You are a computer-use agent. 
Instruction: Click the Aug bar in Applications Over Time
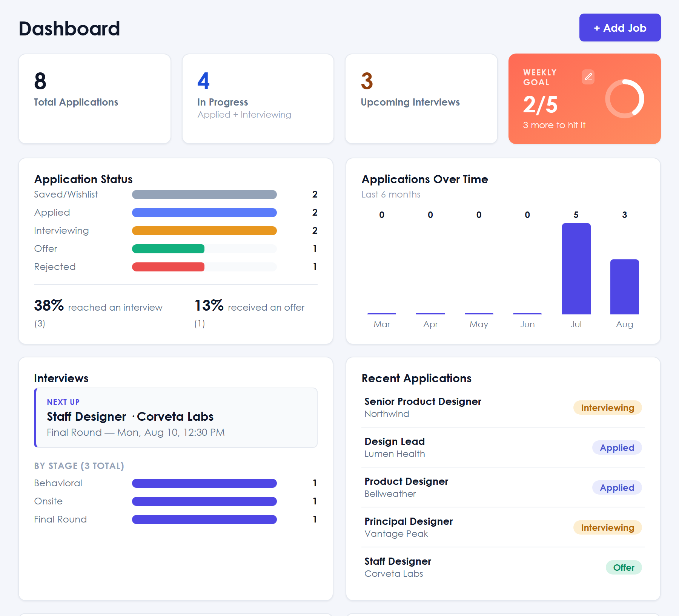pos(625,287)
